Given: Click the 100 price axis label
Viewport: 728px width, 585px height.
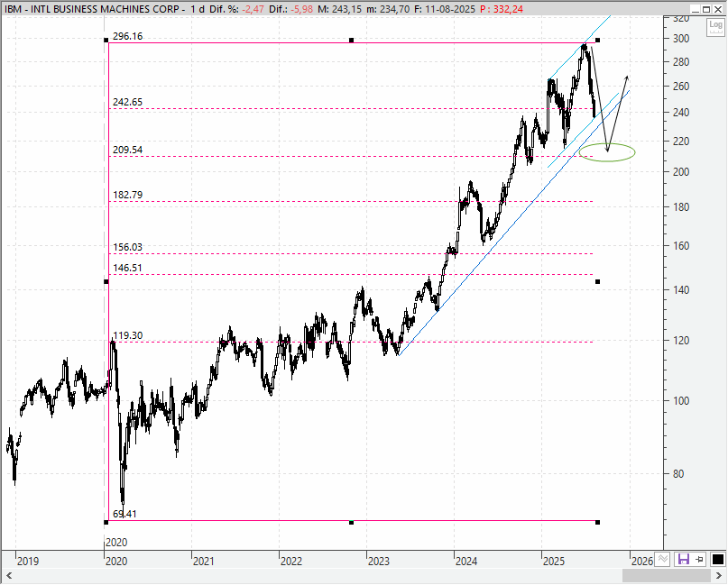Looking at the screenshot, I should 681,401.
